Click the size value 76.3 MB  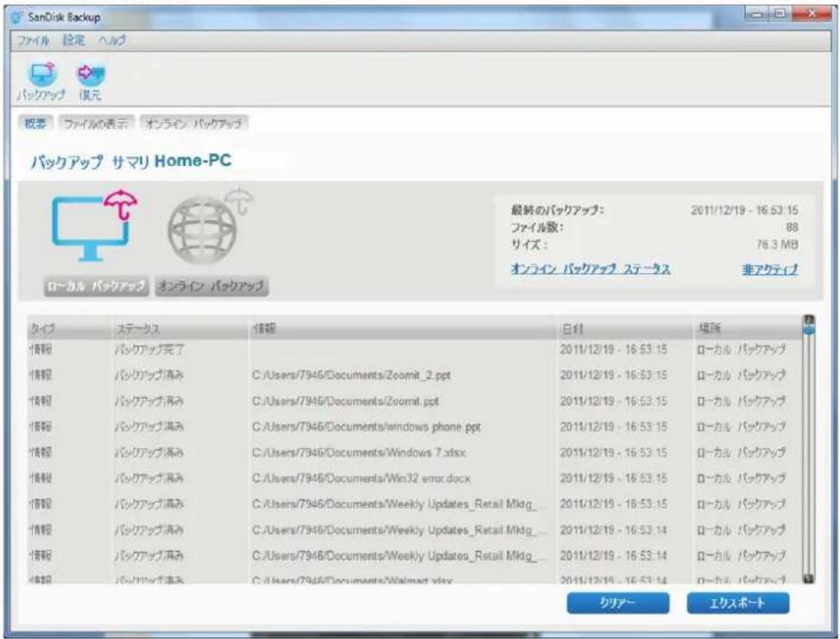point(777,244)
